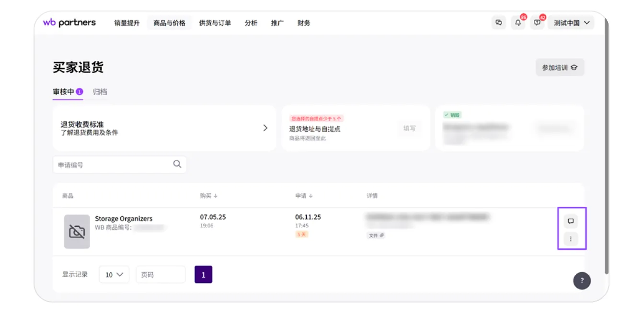Open the chat messages icon in header
This screenshot has height=313, width=644.
click(x=499, y=22)
